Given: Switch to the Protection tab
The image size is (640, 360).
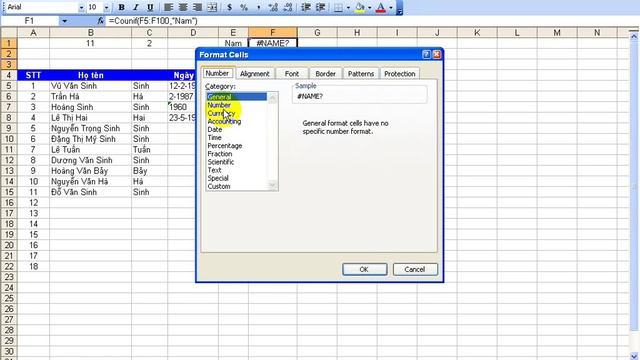Looking at the screenshot, I should pyautogui.click(x=400, y=73).
